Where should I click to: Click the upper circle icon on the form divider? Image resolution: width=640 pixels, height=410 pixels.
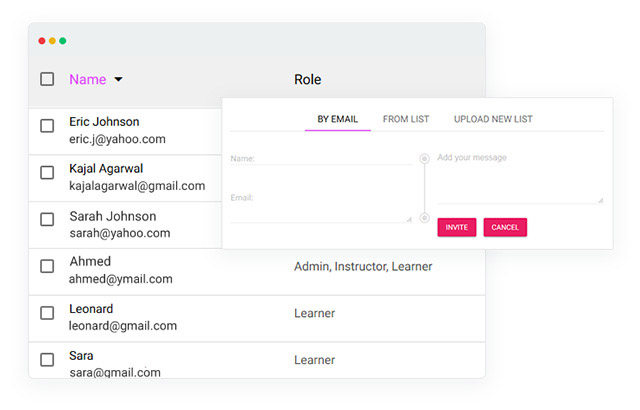click(424, 158)
